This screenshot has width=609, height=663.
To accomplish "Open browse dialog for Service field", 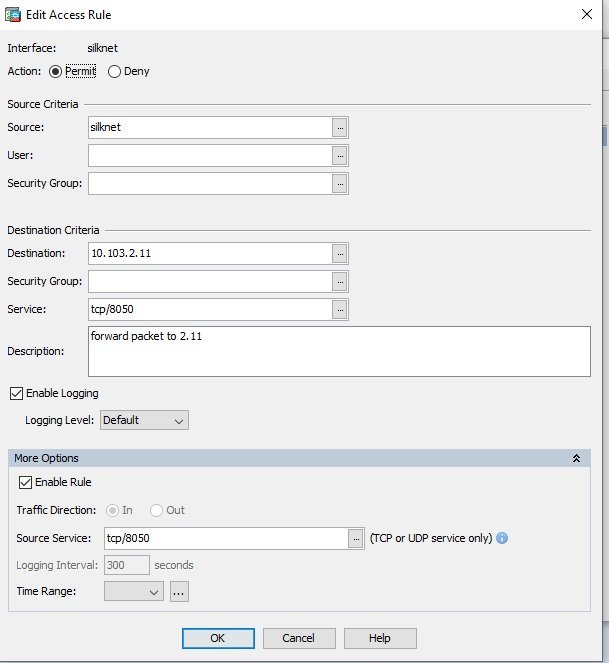I will [x=340, y=310].
